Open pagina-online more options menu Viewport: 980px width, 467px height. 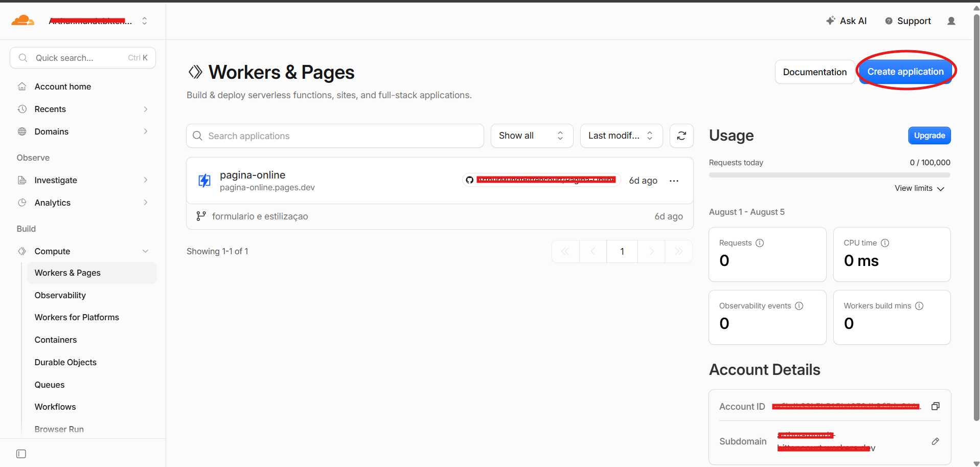tap(674, 181)
